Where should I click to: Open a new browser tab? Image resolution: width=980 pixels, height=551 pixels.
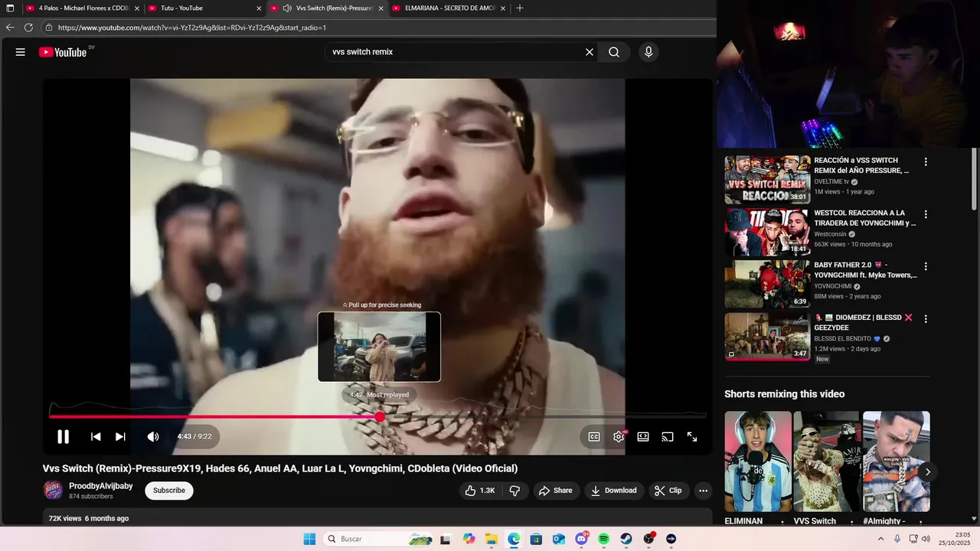point(520,8)
